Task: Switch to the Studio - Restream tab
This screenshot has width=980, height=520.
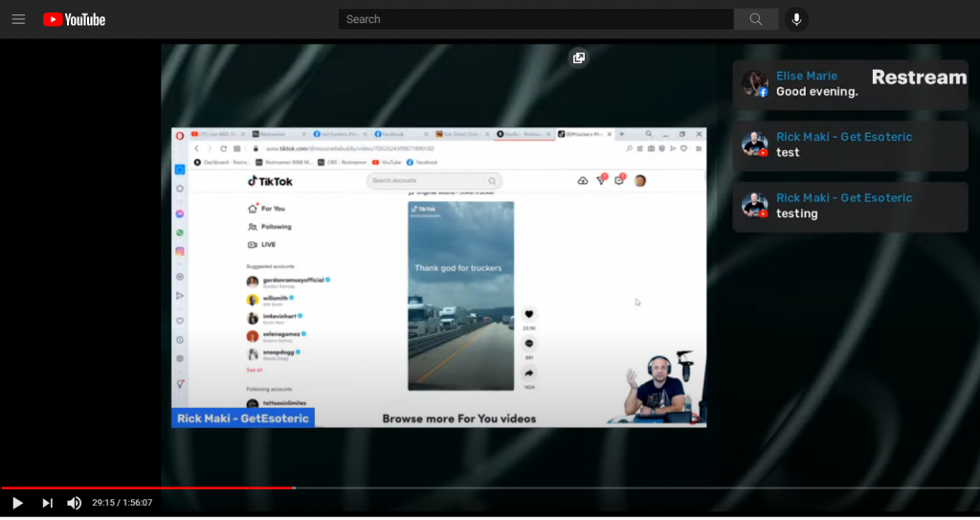Action: click(523, 134)
